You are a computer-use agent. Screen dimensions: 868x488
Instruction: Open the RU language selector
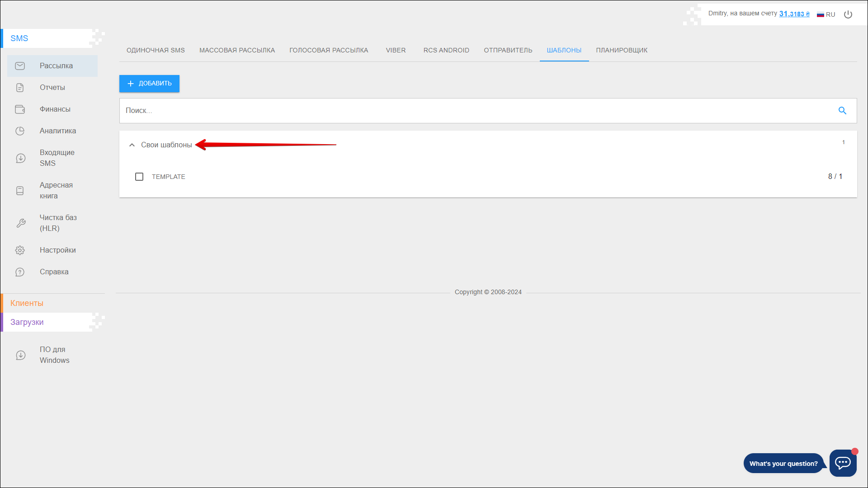(826, 14)
